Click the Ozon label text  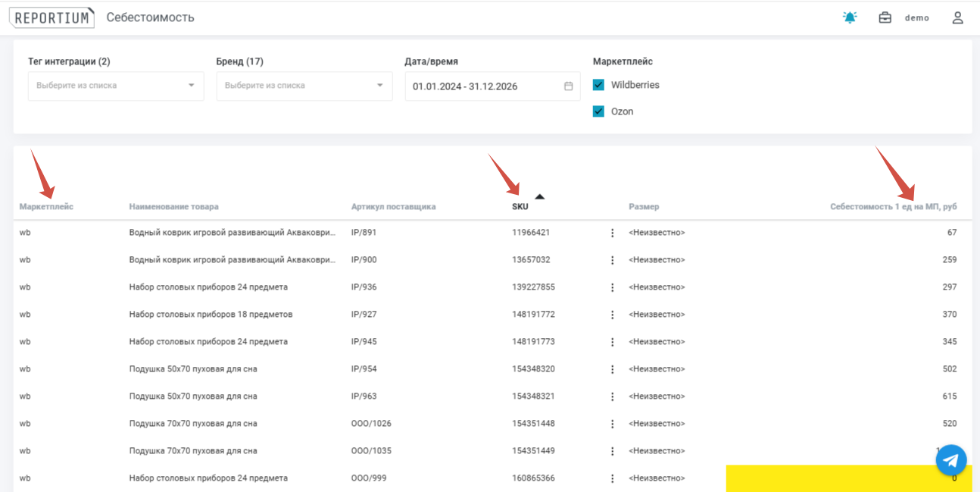point(623,111)
